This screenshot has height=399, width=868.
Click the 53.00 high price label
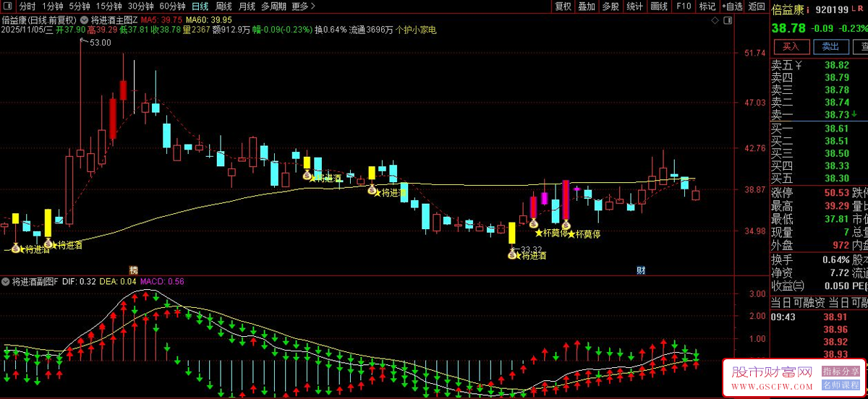[101, 43]
